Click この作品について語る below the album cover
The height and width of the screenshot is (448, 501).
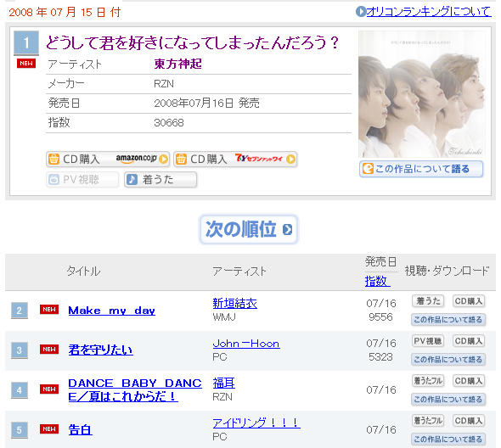(x=421, y=169)
